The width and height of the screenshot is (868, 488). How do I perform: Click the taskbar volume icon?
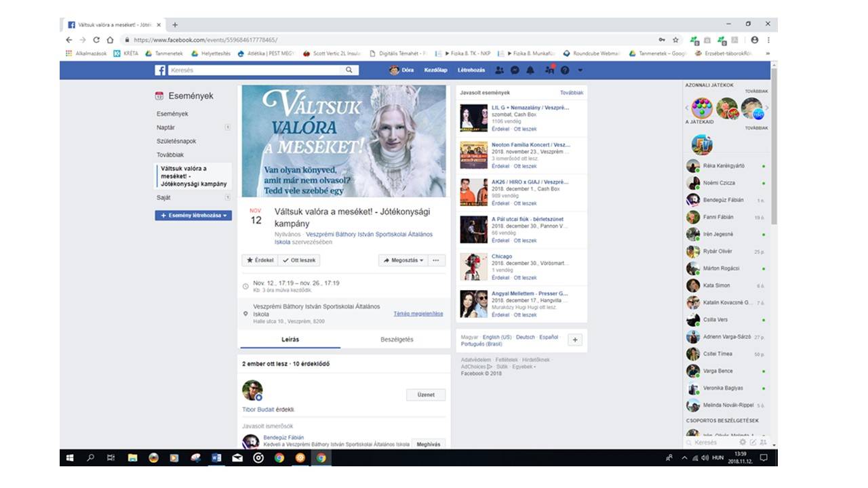[x=705, y=457]
